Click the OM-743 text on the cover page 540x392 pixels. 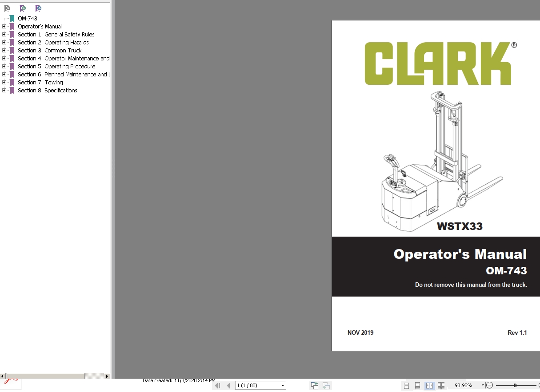[x=506, y=271]
